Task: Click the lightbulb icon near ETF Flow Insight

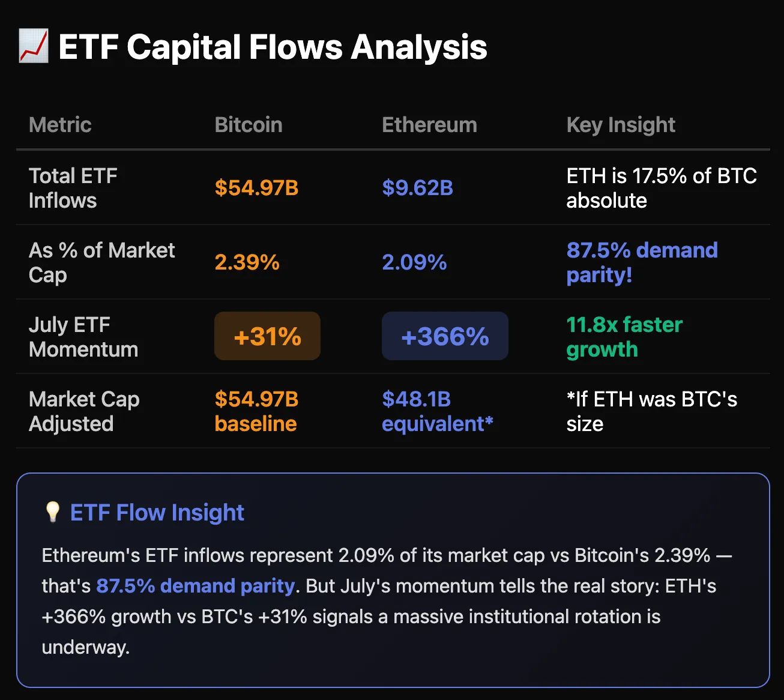Action: pos(53,512)
